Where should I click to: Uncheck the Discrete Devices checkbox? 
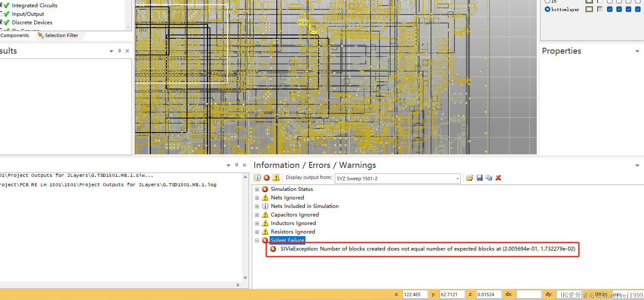click(x=1, y=22)
